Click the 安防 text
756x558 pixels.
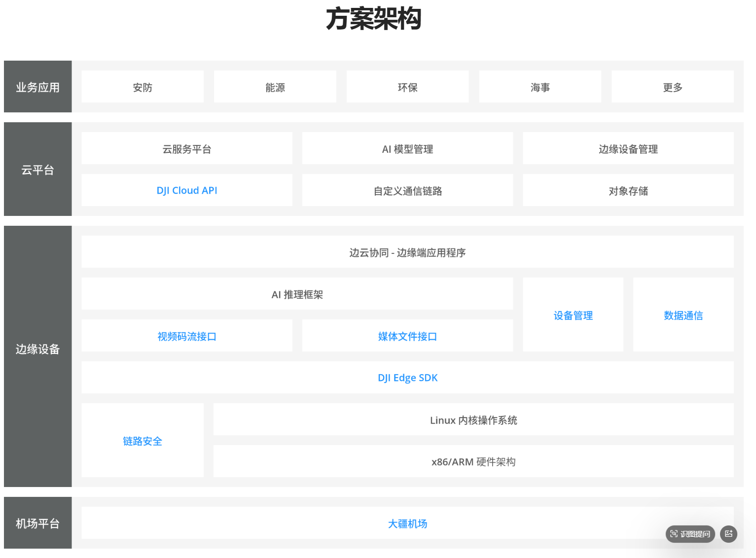tap(143, 87)
